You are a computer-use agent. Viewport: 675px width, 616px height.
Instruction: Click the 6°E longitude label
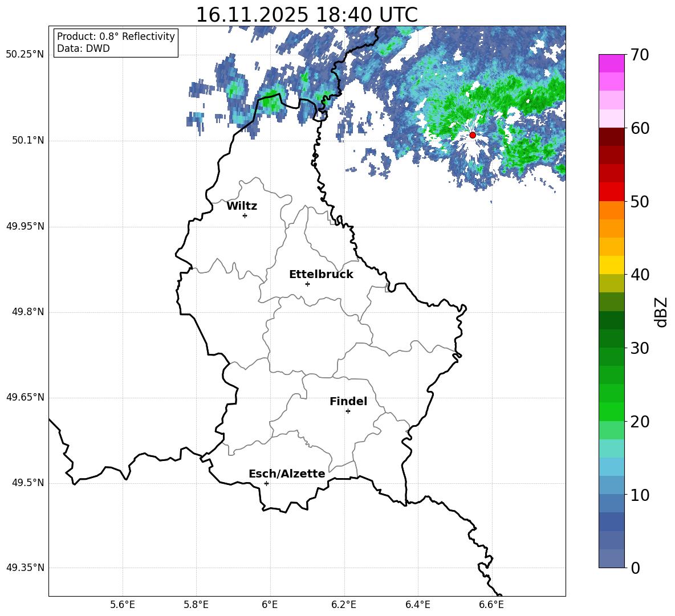click(270, 605)
